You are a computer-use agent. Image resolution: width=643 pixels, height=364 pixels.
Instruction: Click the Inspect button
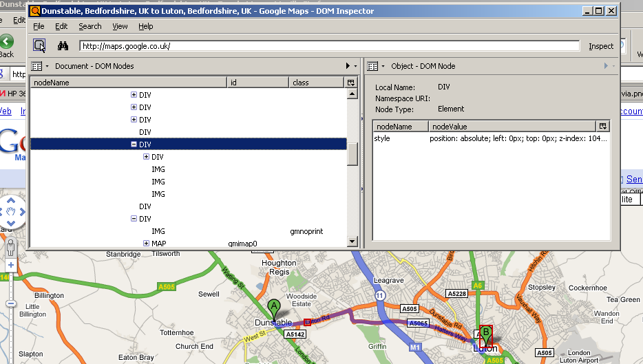(600, 46)
